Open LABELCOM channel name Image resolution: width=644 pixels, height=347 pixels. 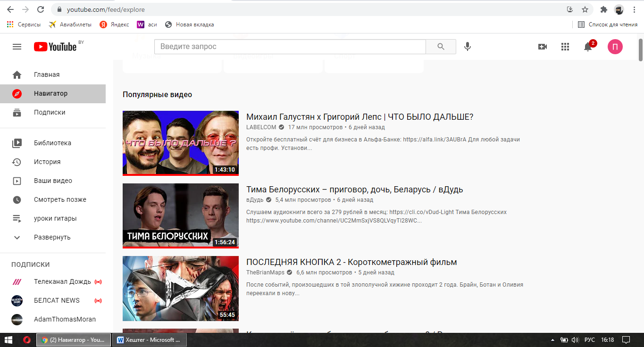pos(261,127)
